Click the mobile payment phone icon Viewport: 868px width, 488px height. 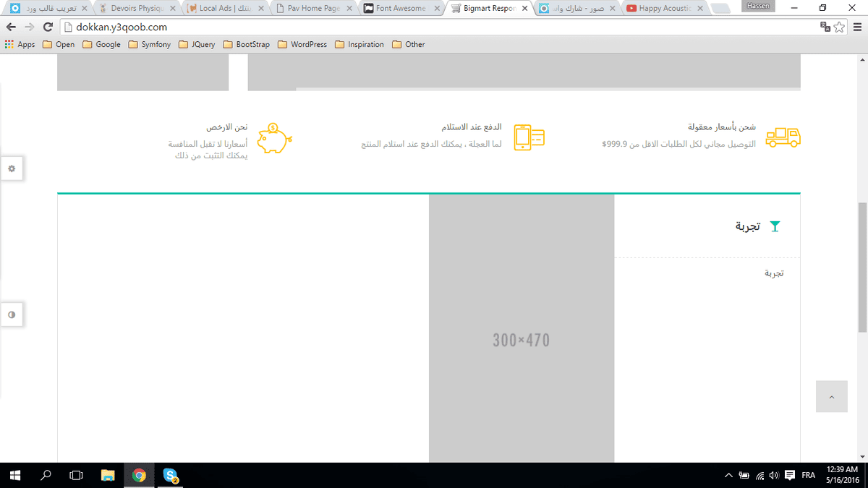tap(529, 137)
